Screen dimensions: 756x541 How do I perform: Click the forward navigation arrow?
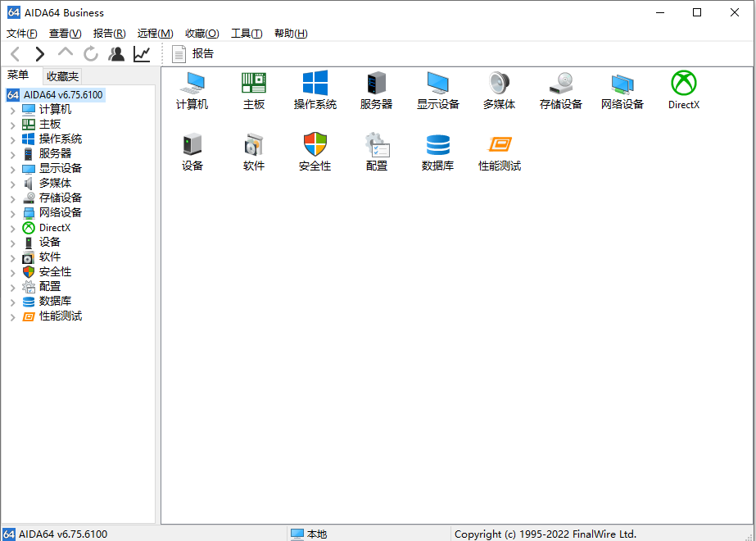click(40, 54)
